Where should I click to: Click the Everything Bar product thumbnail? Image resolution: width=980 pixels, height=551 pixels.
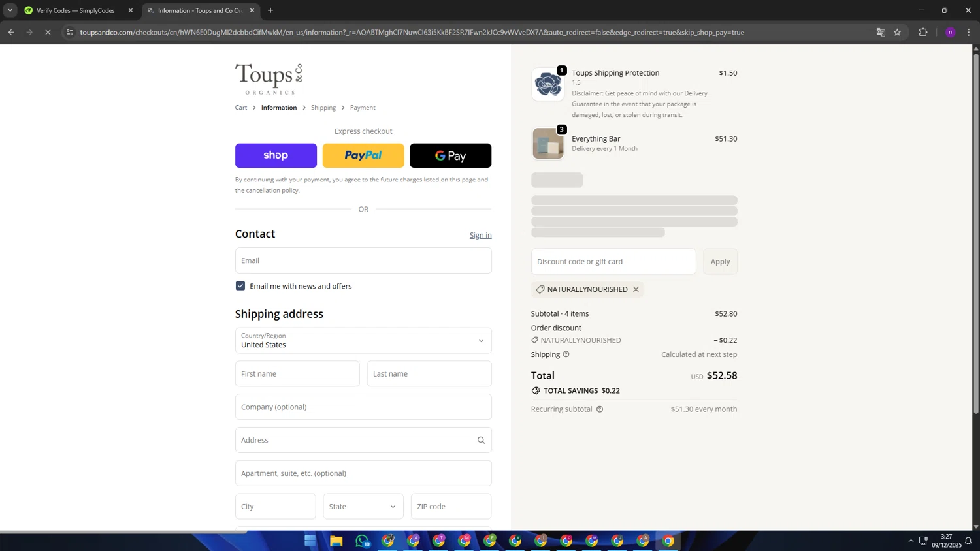(x=548, y=144)
